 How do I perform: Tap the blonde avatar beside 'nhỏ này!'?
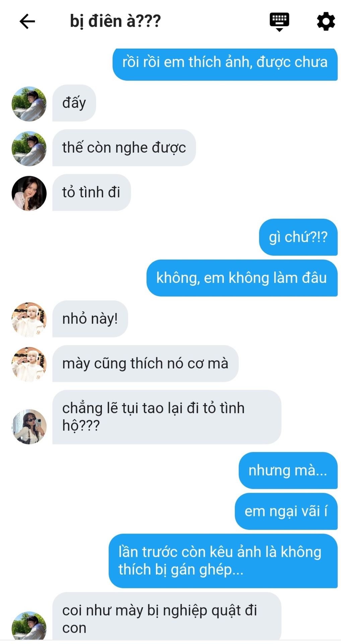point(29,319)
